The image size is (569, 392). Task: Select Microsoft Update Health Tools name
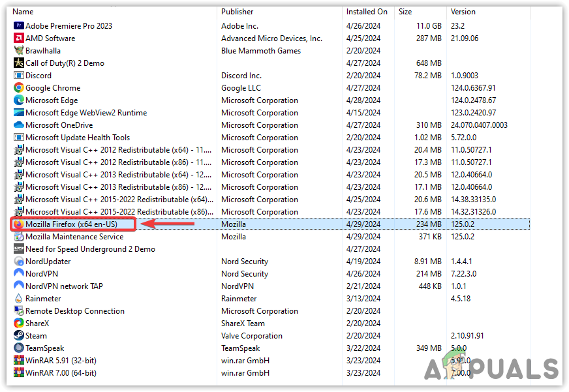pos(77,138)
